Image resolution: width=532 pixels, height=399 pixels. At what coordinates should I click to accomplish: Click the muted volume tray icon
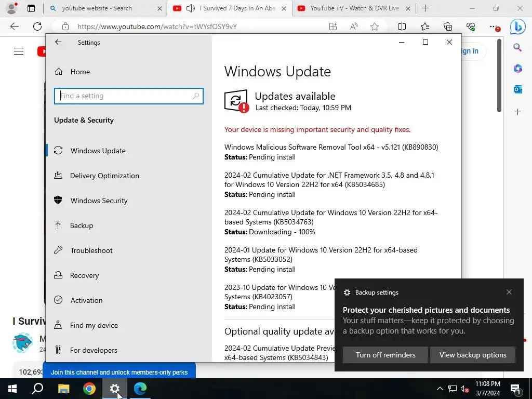[x=465, y=389]
